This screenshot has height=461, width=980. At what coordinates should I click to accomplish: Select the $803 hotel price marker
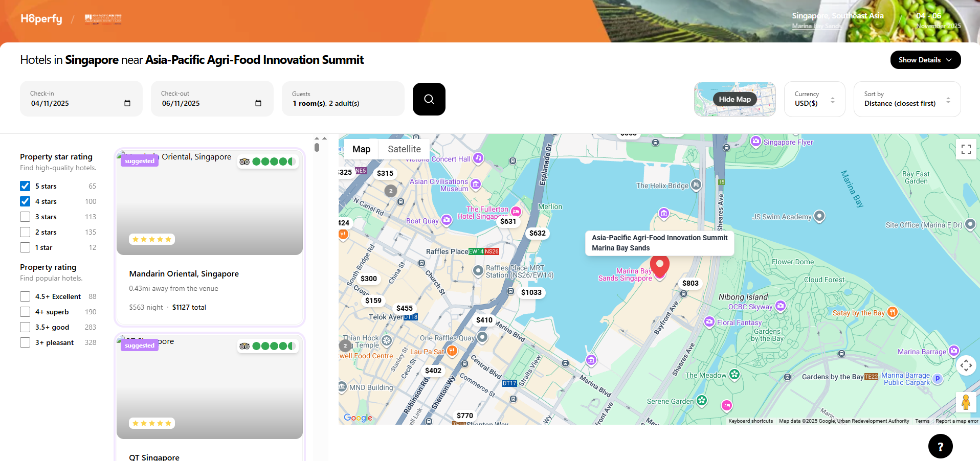691,283
